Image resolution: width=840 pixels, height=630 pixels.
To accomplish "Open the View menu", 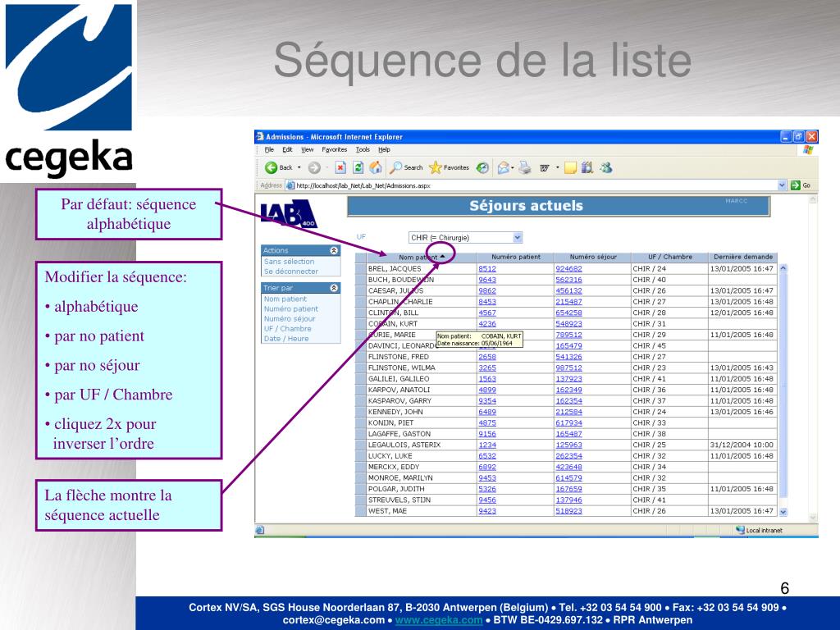I will 307,150.
